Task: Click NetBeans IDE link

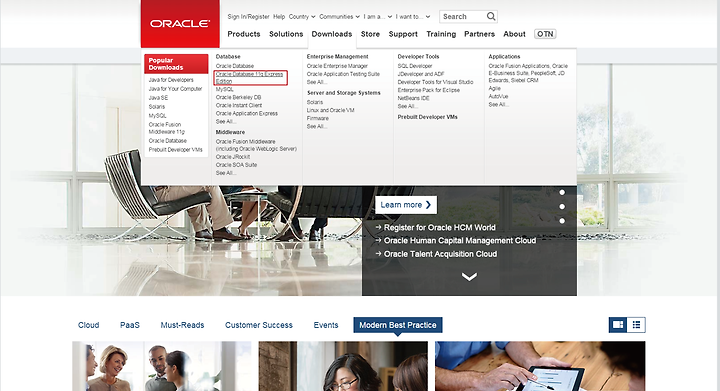Action: click(413, 98)
